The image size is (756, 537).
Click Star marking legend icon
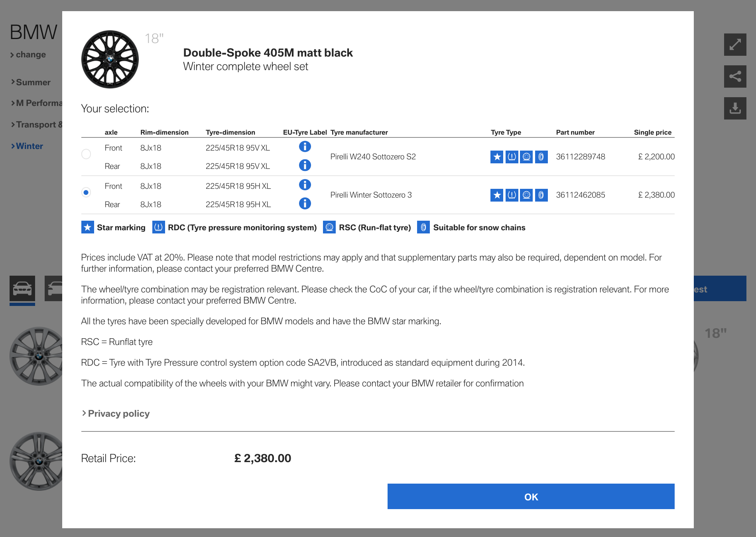click(88, 227)
